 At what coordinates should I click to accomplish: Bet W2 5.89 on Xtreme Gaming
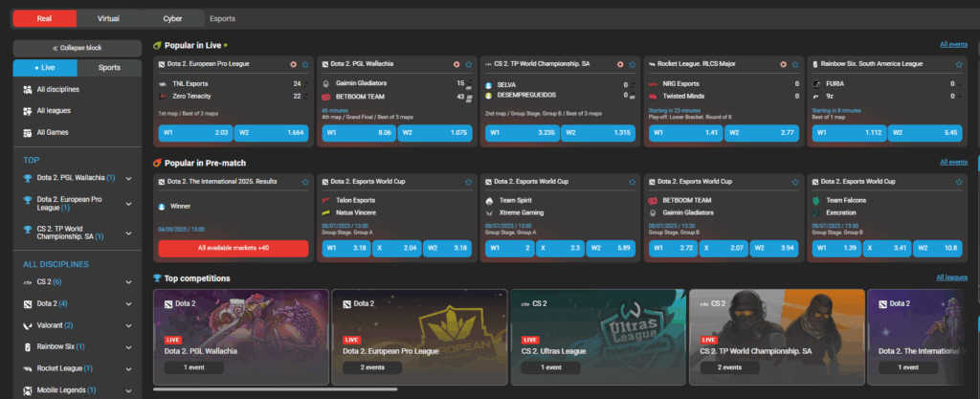(x=611, y=249)
